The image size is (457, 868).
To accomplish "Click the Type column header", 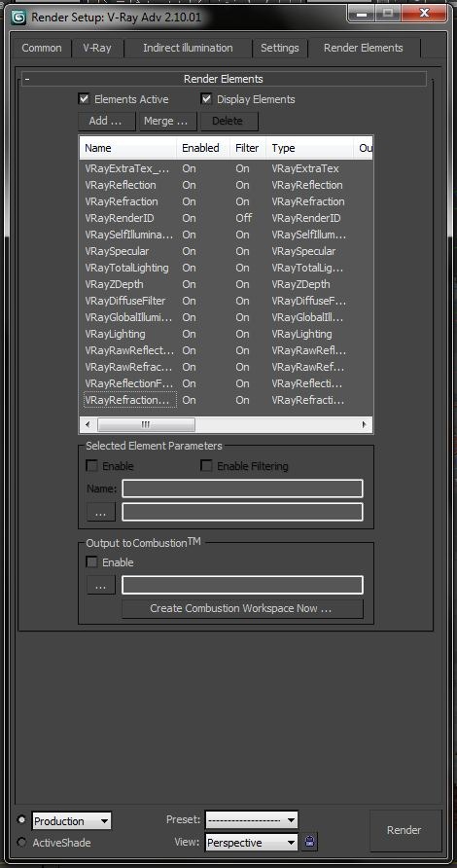I will (310, 148).
